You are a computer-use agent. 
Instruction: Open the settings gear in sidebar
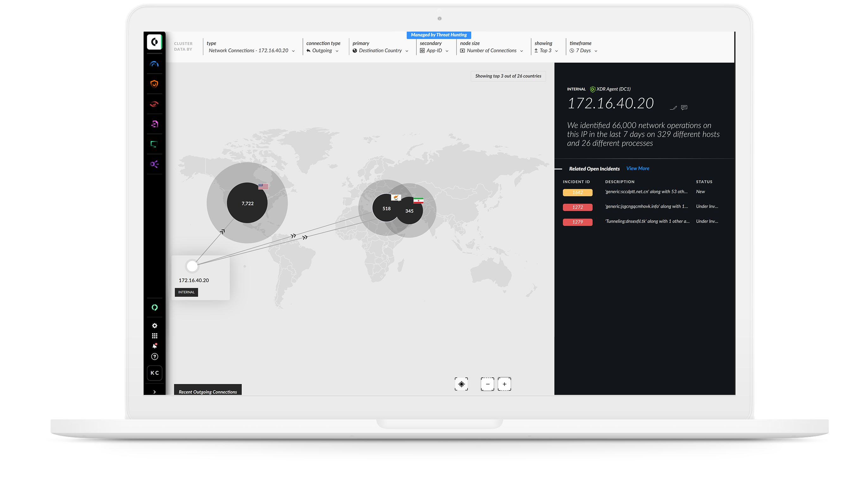155,326
